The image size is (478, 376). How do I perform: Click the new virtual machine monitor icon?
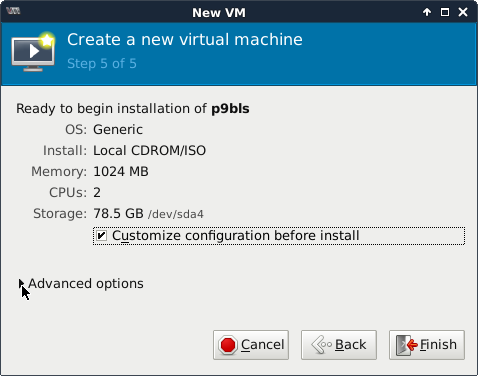pos(33,52)
